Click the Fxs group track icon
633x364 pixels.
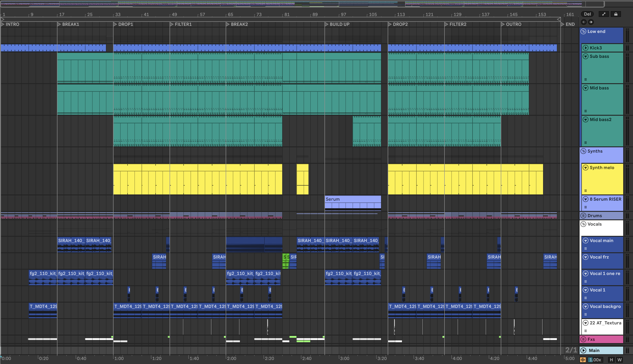583,339
